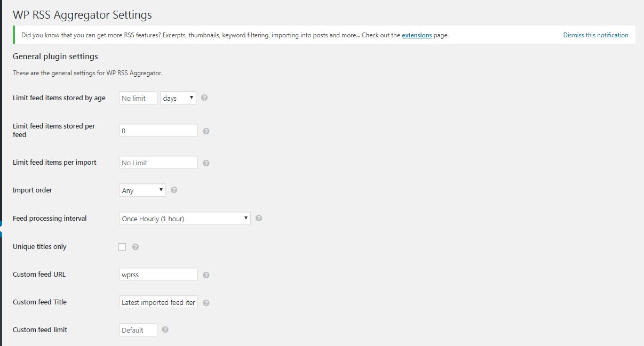The height and width of the screenshot is (346, 644).
Task: Open help icon beside Import order
Action: pyautogui.click(x=174, y=190)
